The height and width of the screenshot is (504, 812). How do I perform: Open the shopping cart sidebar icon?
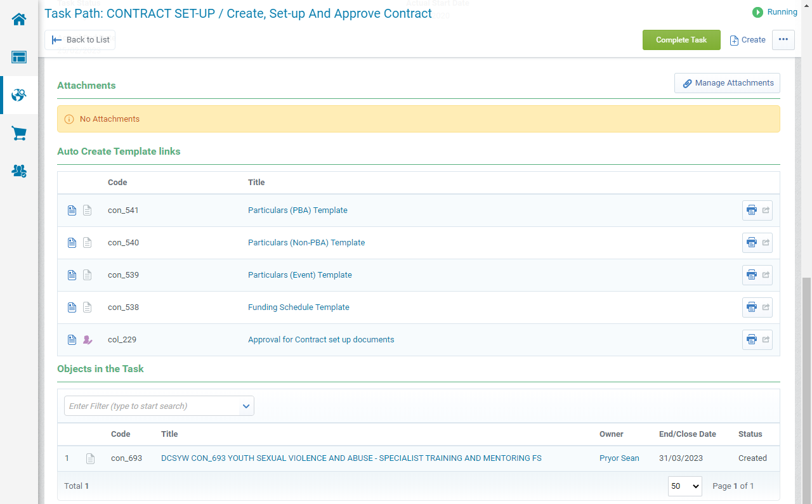tap(18, 133)
